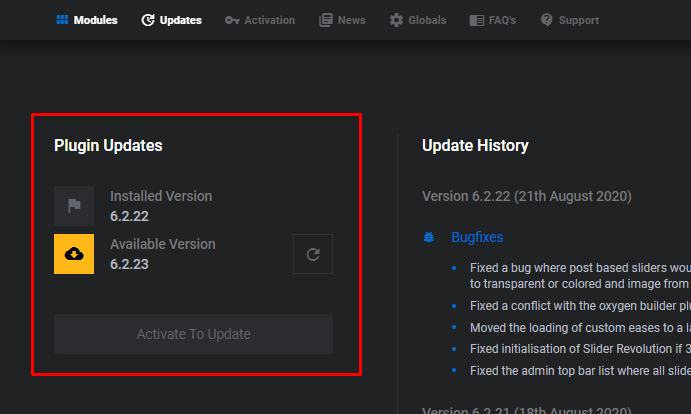The width and height of the screenshot is (691, 414).
Task: Click the bug icon beside Bugfixes
Action: click(x=429, y=238)
